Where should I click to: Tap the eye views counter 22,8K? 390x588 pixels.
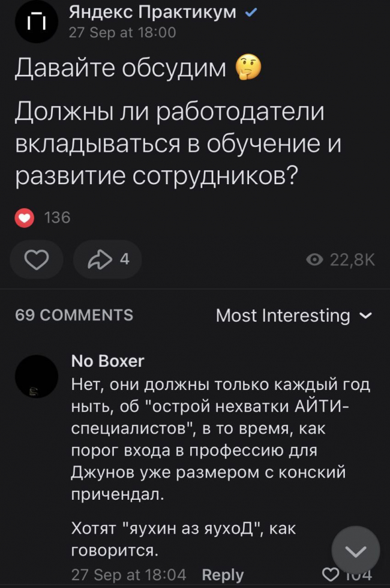pyautogui.click(x=341, y=259)
